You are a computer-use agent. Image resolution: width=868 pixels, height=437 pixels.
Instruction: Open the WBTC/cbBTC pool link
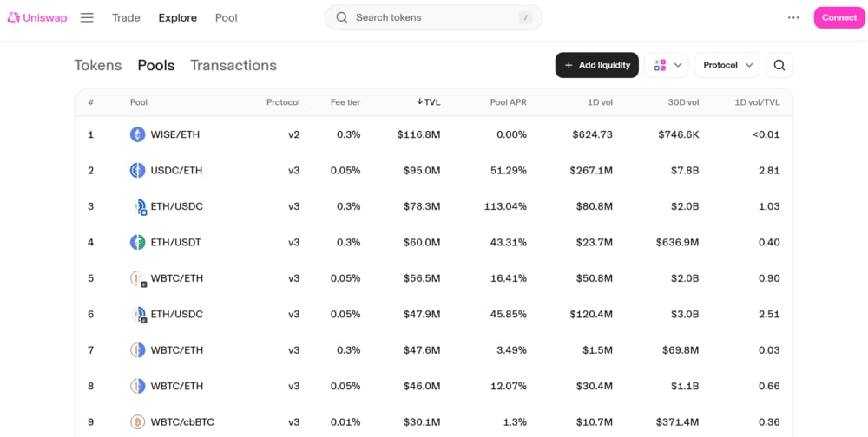pyautogui.click(x=182, y=422)
